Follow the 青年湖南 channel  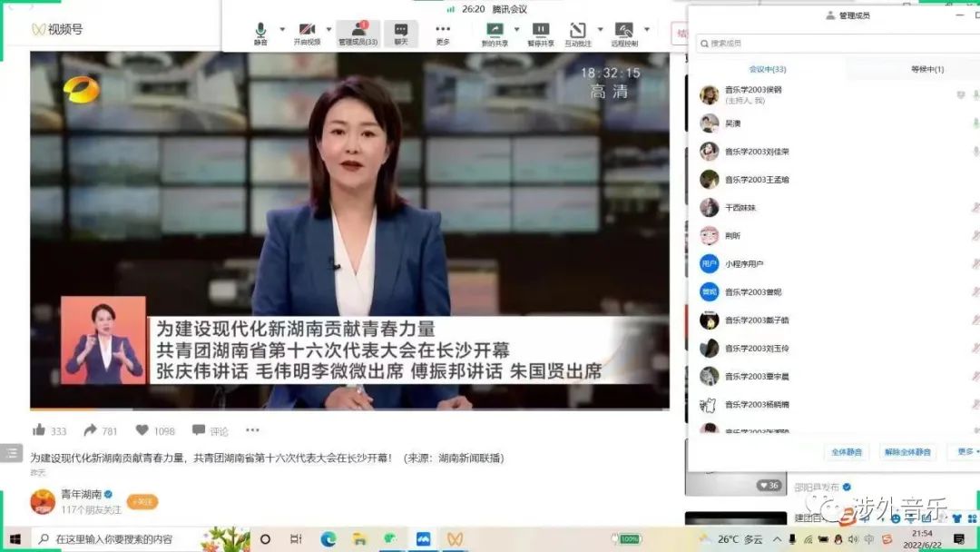142,502
